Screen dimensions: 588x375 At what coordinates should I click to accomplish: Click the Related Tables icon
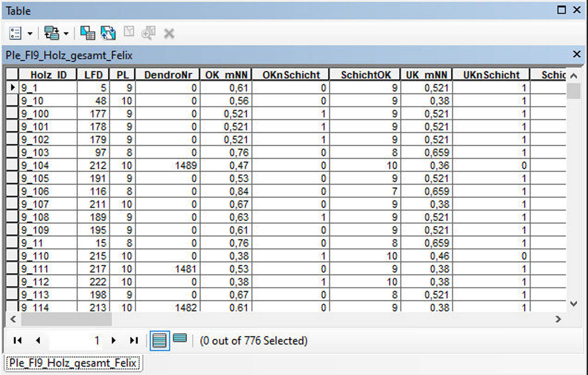[x=51, y=33]
